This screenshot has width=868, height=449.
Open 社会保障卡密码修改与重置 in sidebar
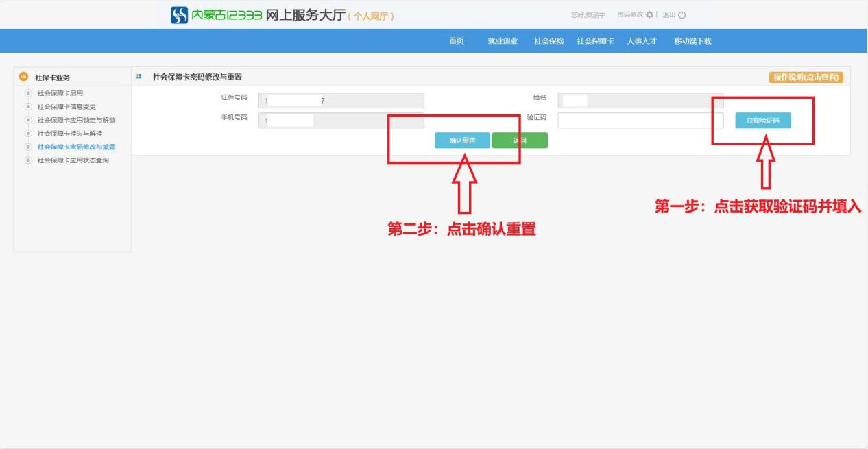point(76,147)
